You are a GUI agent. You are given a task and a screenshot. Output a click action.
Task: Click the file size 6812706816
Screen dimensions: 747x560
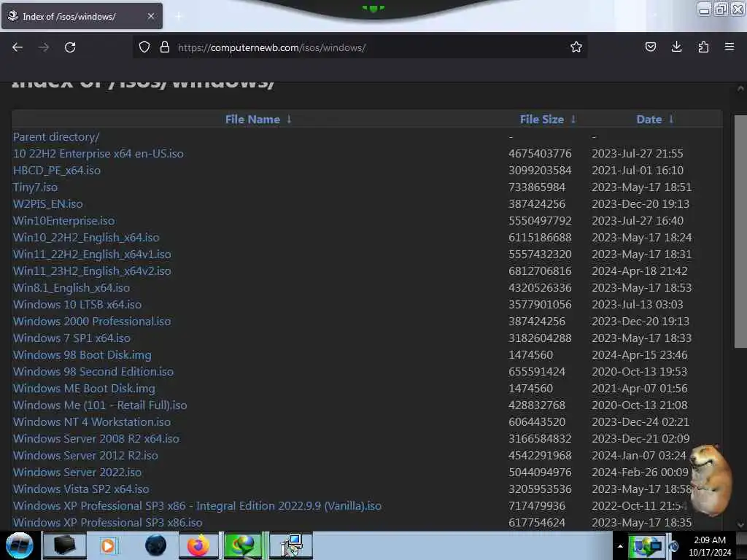coord(540,271)
